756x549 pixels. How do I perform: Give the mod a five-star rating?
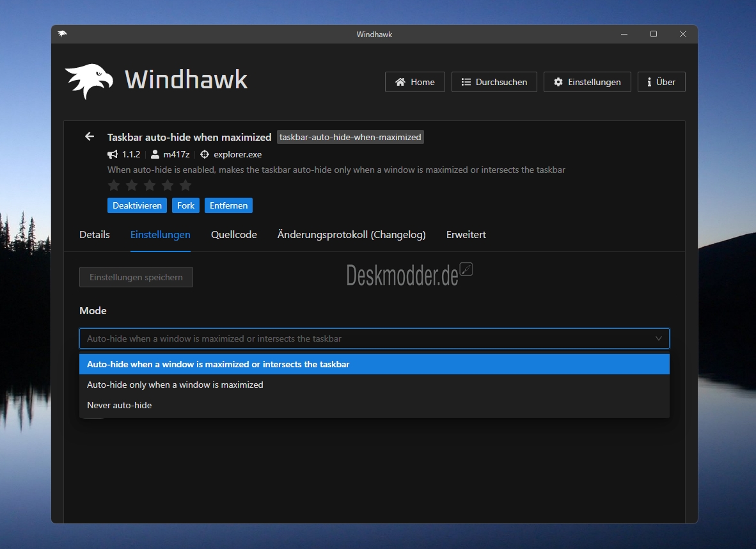(185, 186)
